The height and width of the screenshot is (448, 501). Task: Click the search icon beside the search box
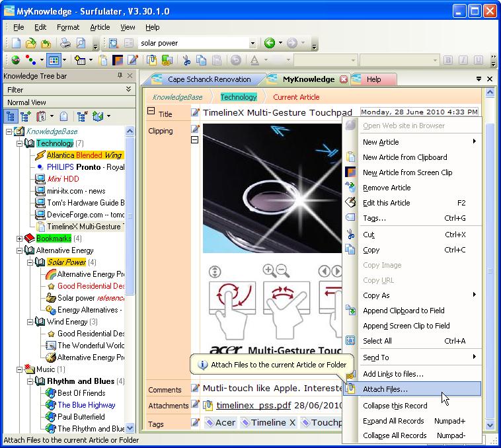tap(114, 43)
